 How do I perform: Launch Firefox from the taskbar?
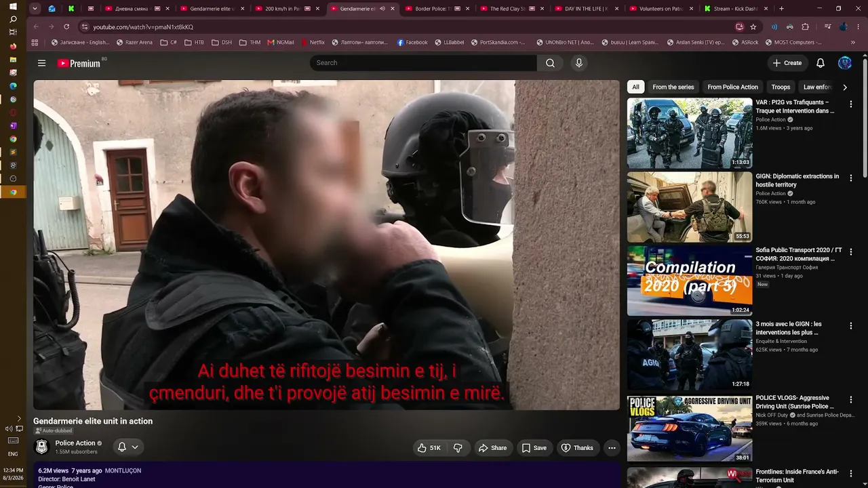point(13,46)
